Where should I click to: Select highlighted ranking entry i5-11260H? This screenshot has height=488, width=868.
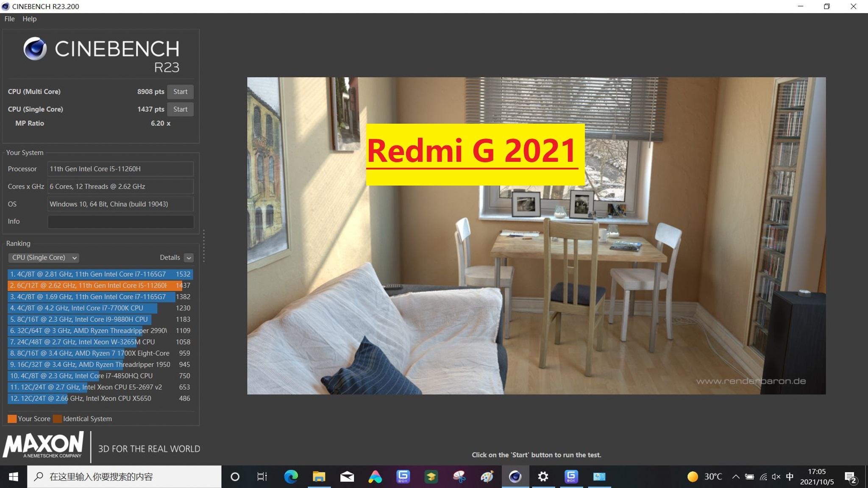100,286
